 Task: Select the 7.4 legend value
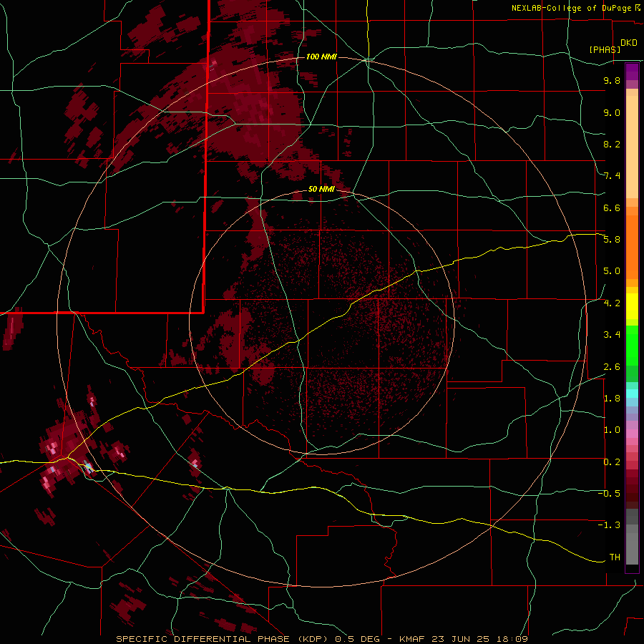(x=612, y=176)
